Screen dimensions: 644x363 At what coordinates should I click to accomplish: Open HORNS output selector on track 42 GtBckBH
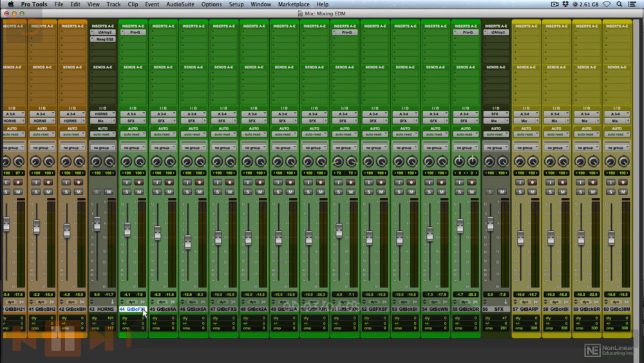(72, 121)
